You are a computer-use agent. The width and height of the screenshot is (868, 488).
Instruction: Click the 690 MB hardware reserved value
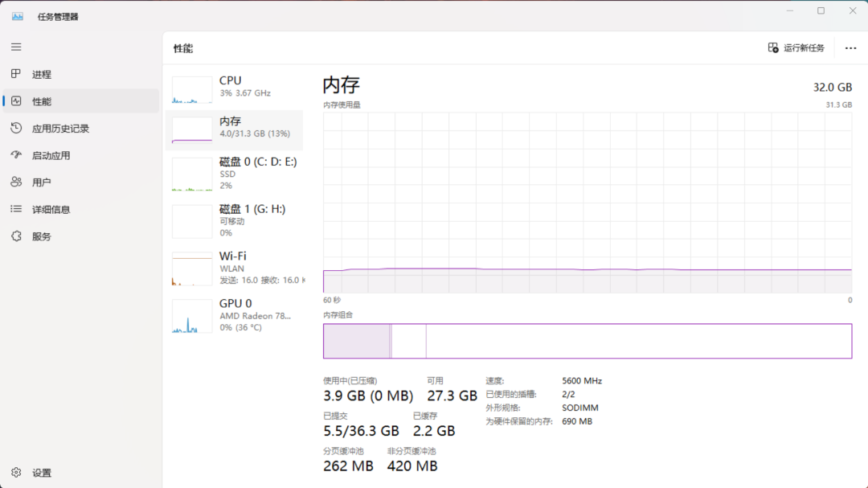[x=577, y=421]
